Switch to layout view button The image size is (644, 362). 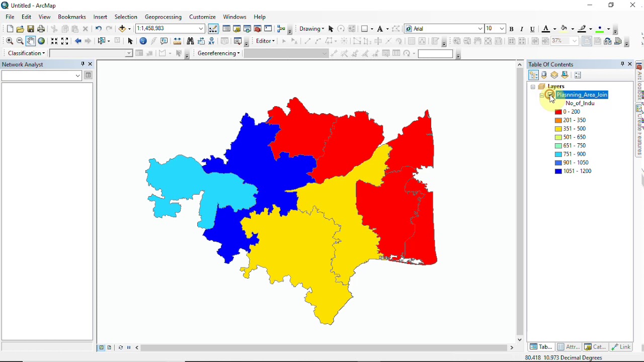tap(110, 347)
